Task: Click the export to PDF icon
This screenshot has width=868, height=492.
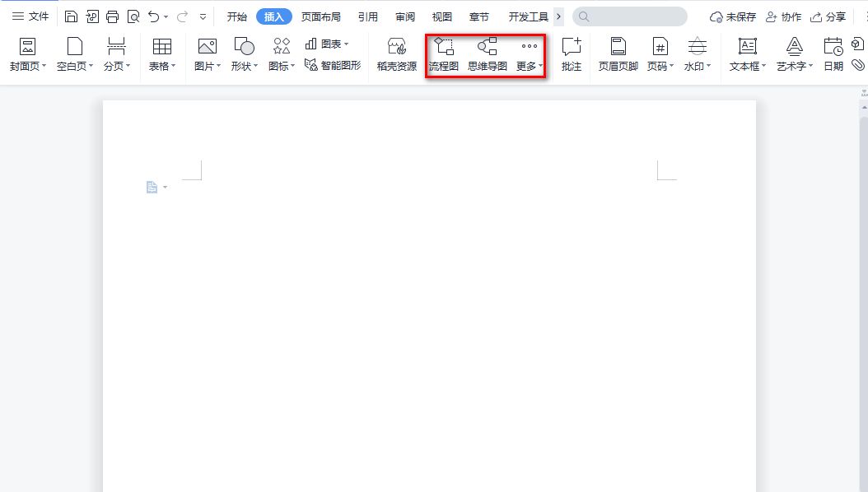Action: pos(92,16)
